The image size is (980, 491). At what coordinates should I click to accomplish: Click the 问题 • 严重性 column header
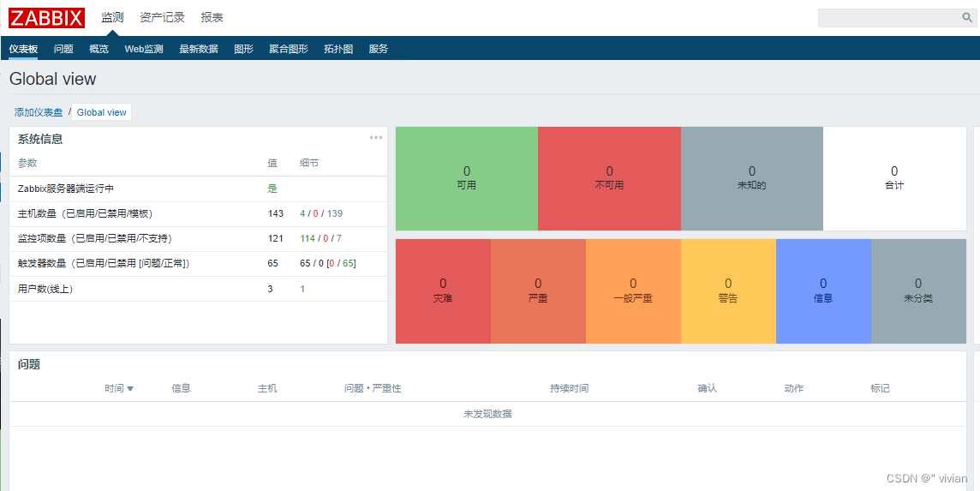click(x=373, y=388)
